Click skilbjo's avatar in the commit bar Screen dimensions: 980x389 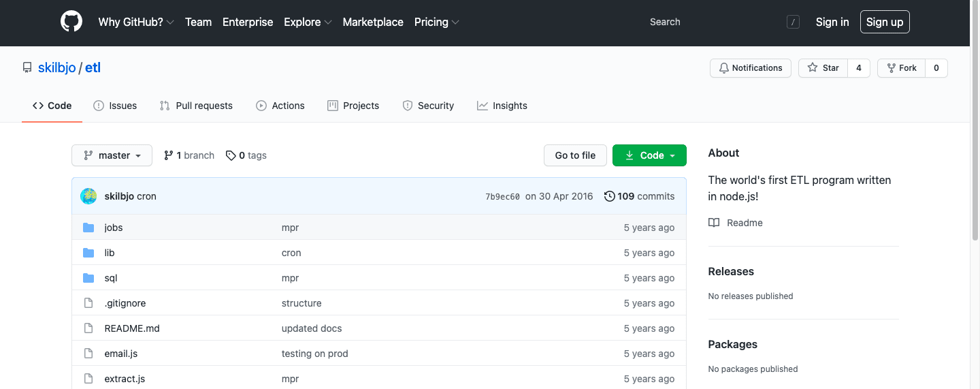pos(88,196)
